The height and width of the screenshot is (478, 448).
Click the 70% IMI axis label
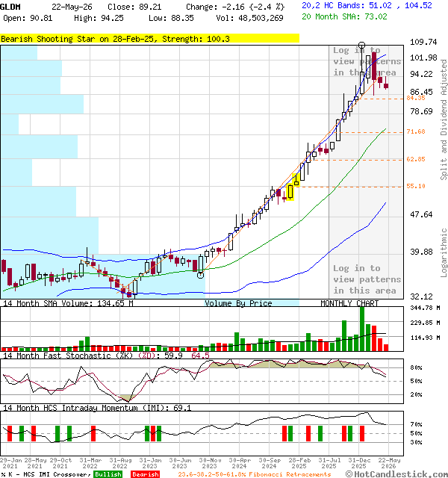pyautogui.click(x=416, y=424)
